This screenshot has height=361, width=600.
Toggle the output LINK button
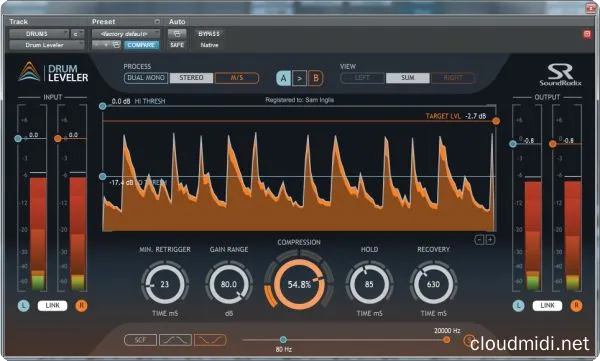tap(547, 305)
